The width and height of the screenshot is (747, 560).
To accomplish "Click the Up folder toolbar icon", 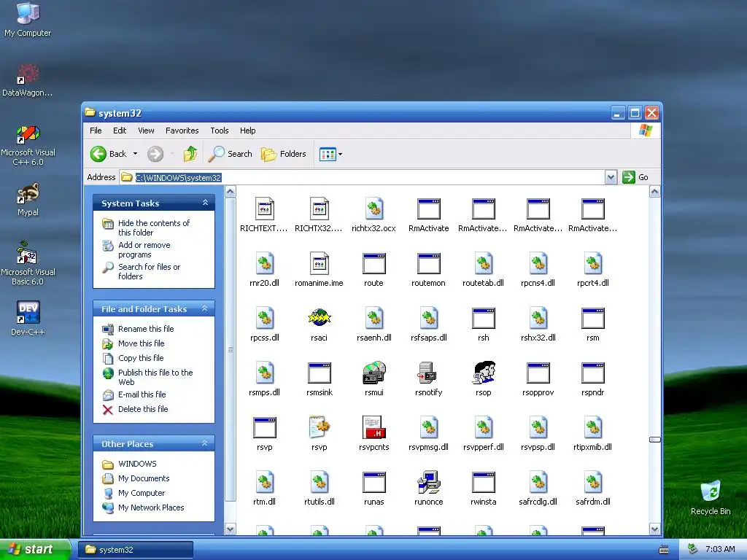I will (190, 154).
